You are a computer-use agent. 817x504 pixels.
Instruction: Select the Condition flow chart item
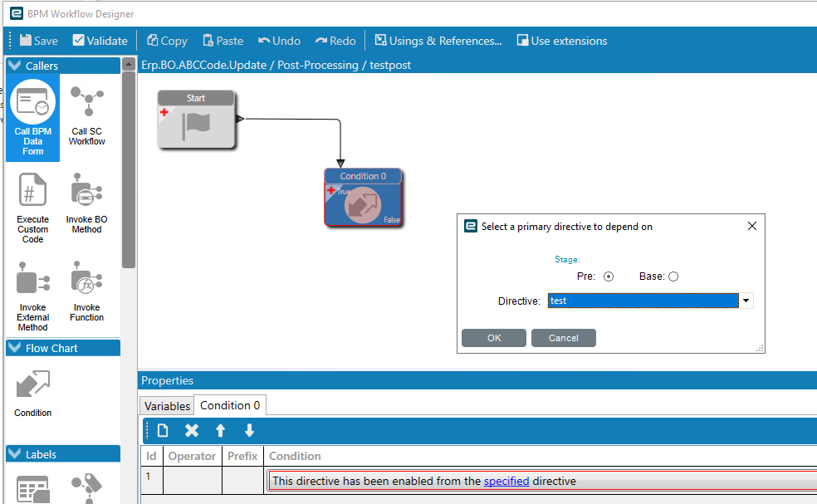(x=33, y=393)
